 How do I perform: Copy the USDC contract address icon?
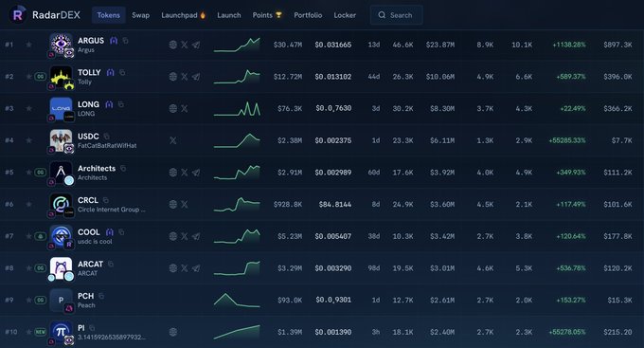pos(107,137)
